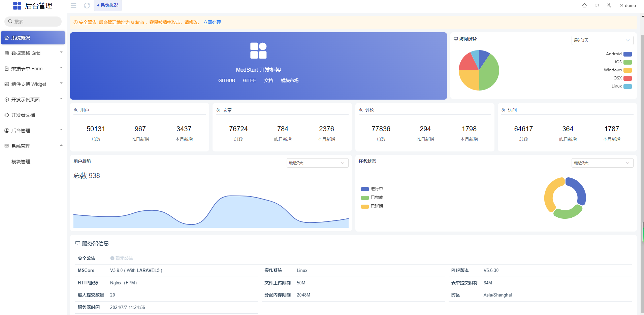Toggle Windows legend swatch in pie chart
This screenshot has width=644, height=315.
[x=627, y=70]
